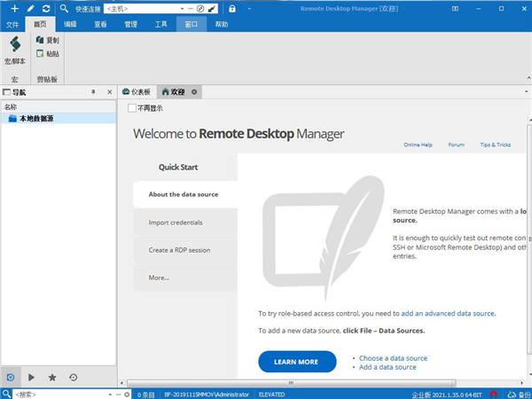Image resolution: width=532 pixels, height=399 pixels.
Task: Click the star favorites icon at navigation bottom
Action: point(52,377)
